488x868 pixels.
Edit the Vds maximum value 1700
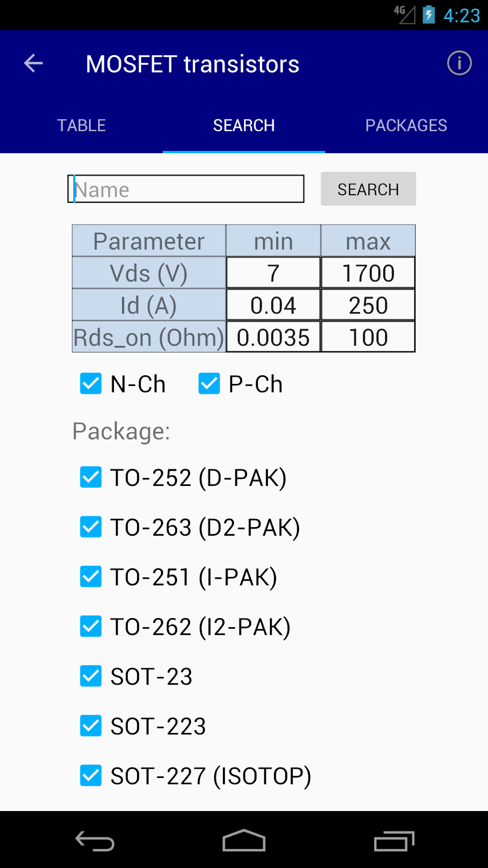coord(368,273)
